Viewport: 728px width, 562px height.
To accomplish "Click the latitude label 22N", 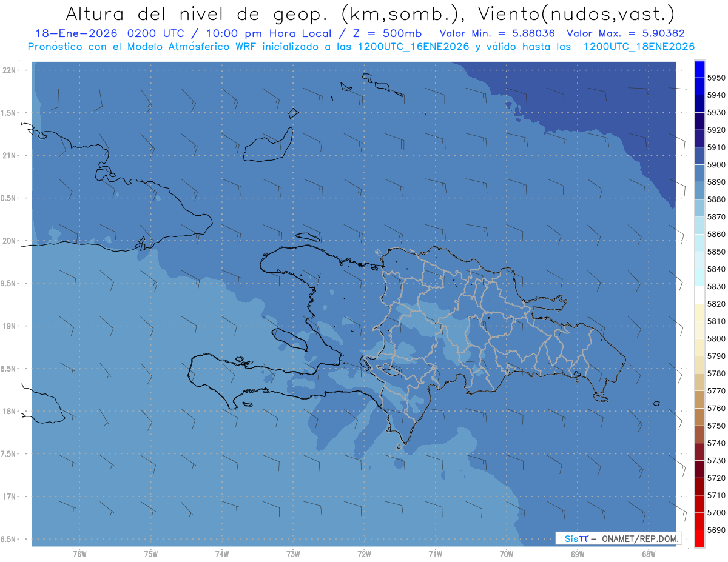I will point(9,70).
